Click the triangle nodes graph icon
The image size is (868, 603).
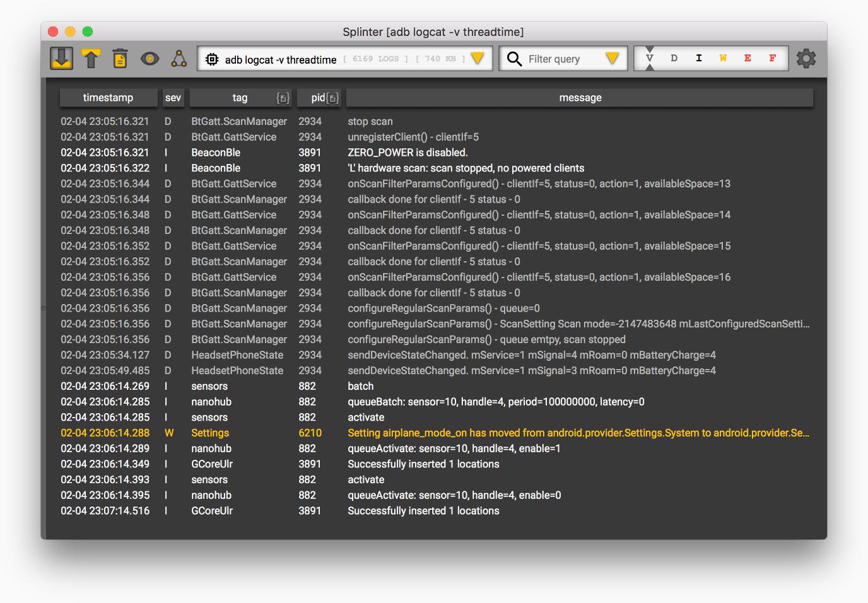tap(179, 59)
